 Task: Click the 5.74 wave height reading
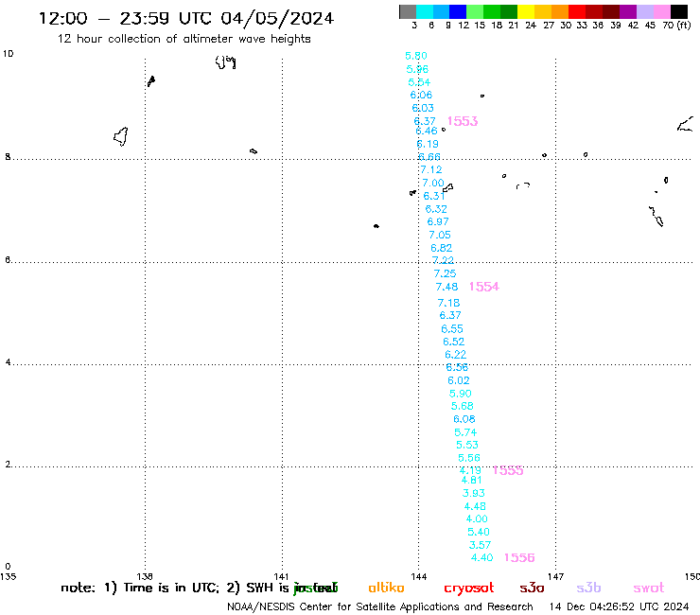[465, 432]
